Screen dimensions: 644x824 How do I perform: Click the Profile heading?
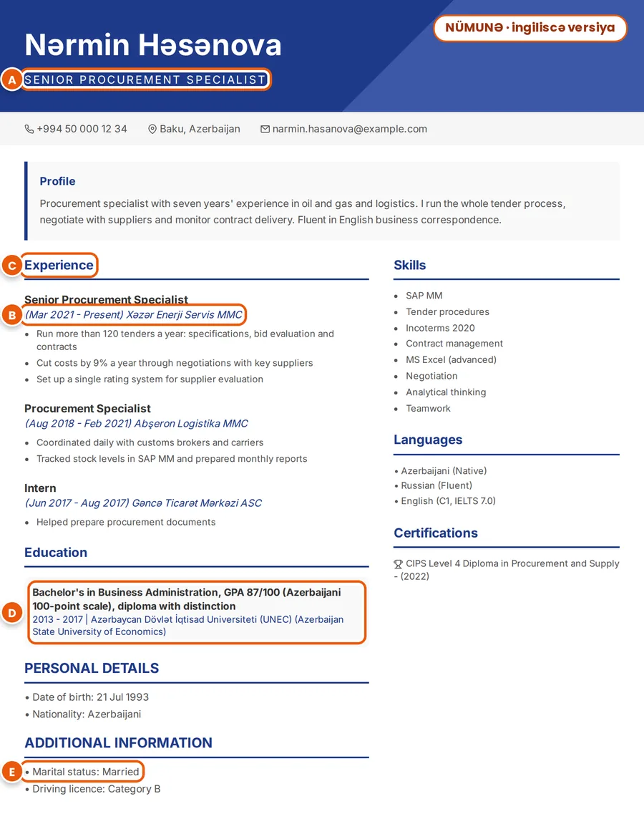click(58, 181)
